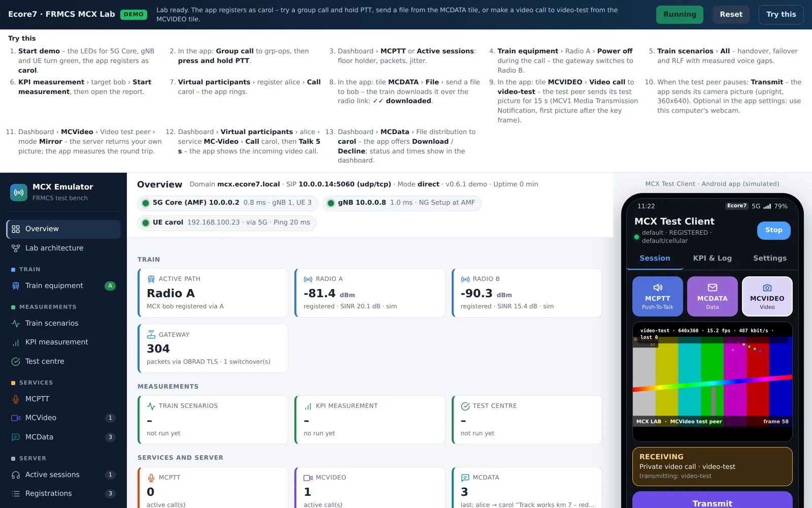Open the Gateway packets card
The image size is (812, 508).
click(213, 348)
